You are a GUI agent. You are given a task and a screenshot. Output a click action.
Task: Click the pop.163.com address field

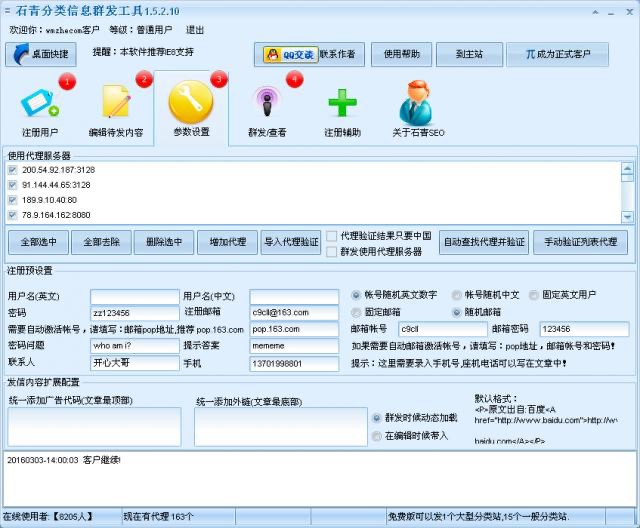pos(294,329)
